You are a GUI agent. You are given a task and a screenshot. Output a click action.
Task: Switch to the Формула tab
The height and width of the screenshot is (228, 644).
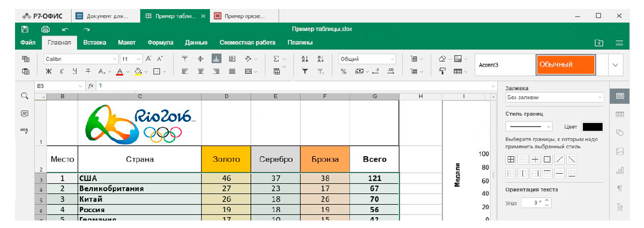160,42
